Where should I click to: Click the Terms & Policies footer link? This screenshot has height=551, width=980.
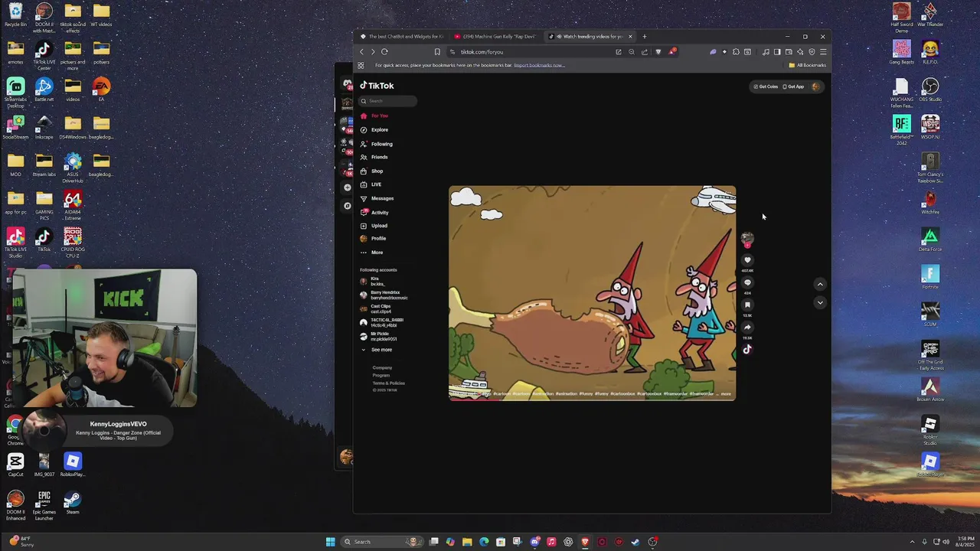(388, 383)
